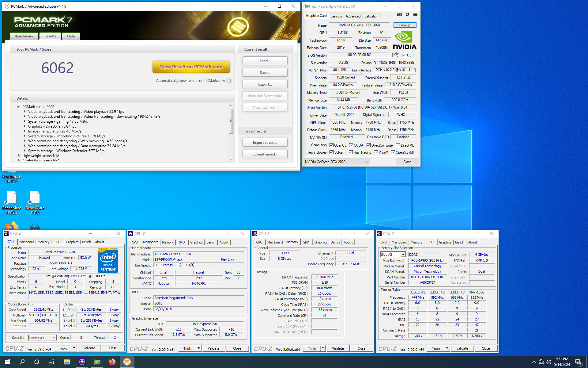Click the taskbar search icon
Image resolution: width=588 pixels, height=368 pixels.
coord(22,362)
